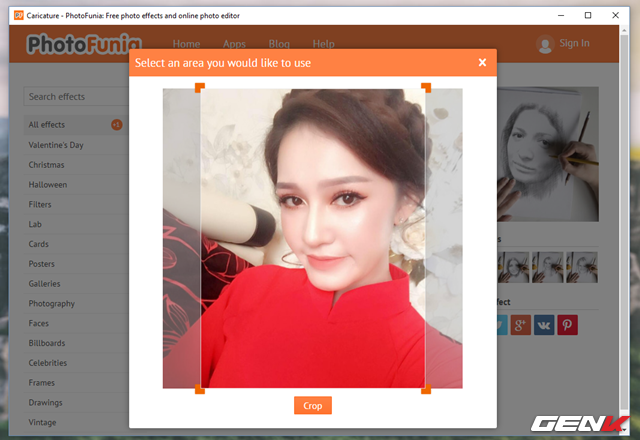This screenshot has width=640, height=440.
Task: Click the Caricature effect preview image
Action: [x=548, y=154]
